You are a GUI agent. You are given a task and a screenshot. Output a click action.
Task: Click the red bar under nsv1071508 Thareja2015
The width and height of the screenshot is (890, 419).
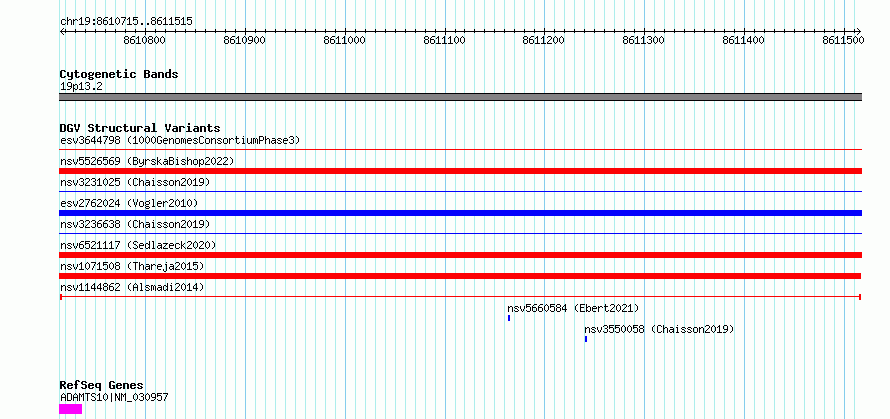click(460, 276)
